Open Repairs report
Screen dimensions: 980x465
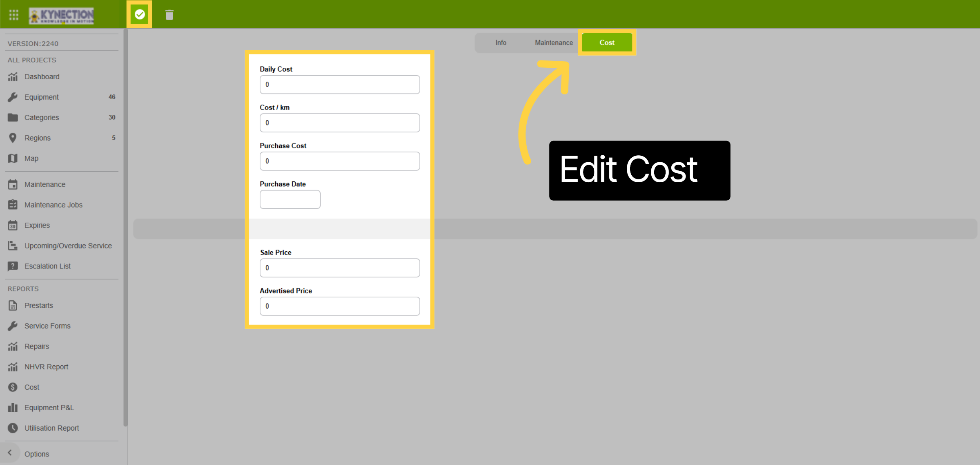pyautogui.click(x=37, y=347)
